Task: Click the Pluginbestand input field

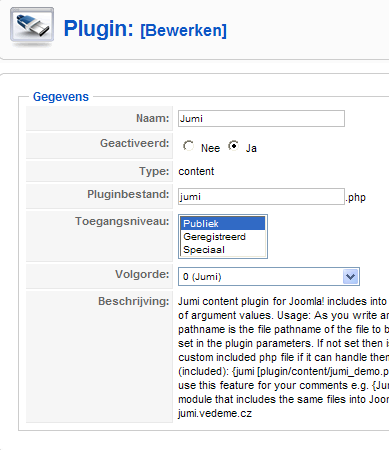Action: click(261, 197)
